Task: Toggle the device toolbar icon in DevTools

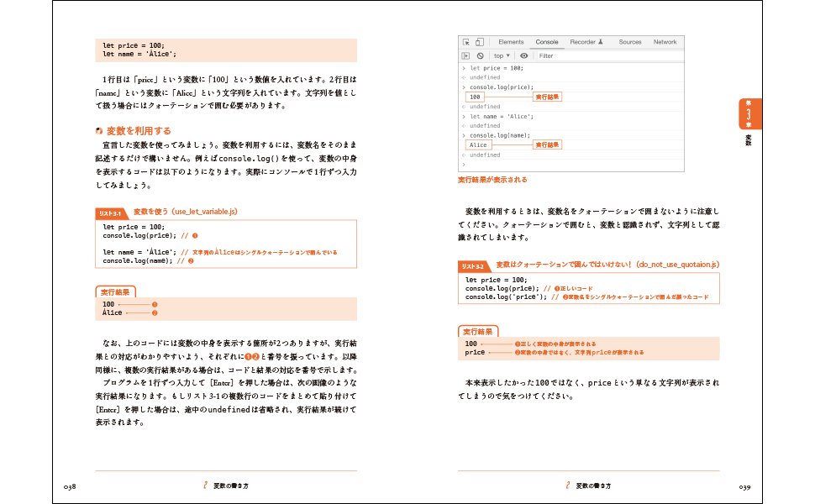Action: pos(479,42)
